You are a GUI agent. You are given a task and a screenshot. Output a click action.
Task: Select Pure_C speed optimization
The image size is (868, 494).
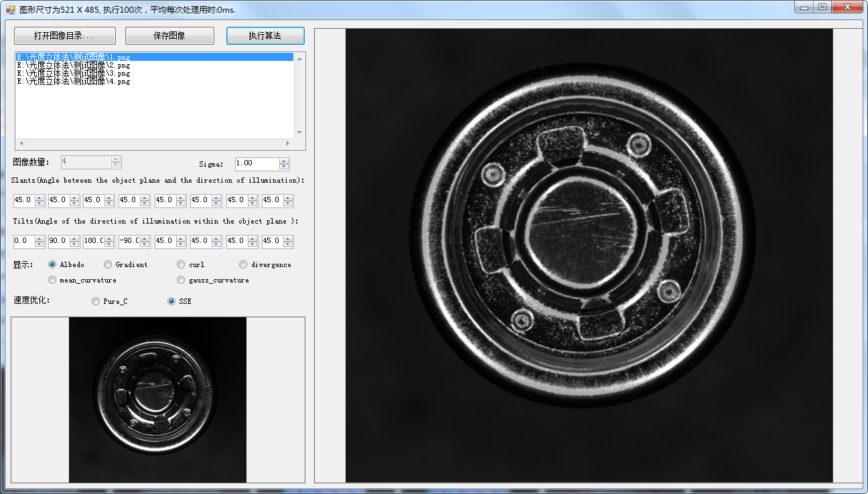tap(96, 301)
